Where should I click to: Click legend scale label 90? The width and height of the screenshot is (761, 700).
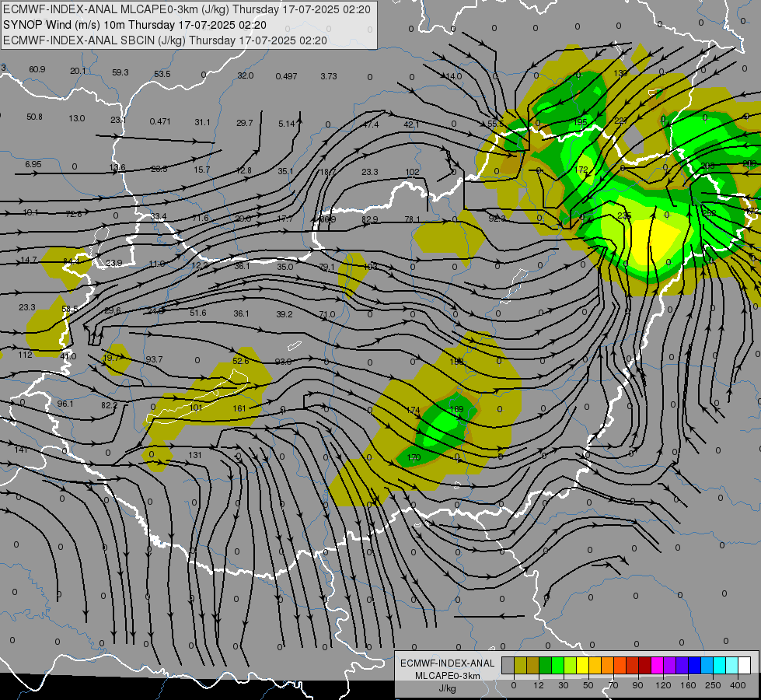point(637,685)
